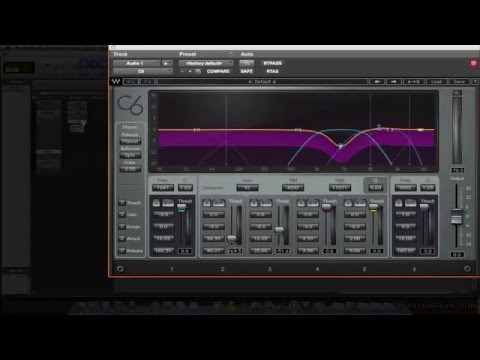Toggle plugin BYPASS in header
Screen dimensions: 480x360
[x=272, y=63]
